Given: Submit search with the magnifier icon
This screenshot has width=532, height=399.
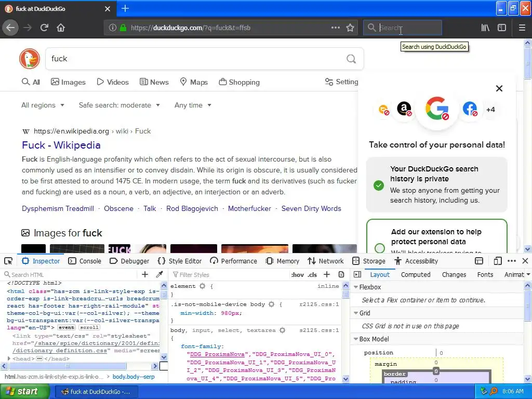Looking at the screenshot, I should pyautogui.click(x=351, y=59).
